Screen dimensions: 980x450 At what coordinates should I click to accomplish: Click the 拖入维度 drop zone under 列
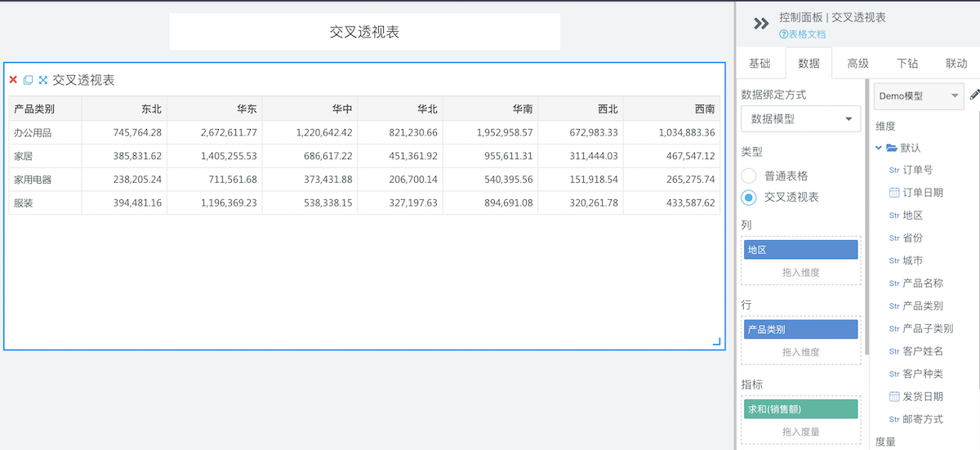click(x=801, y=272)
